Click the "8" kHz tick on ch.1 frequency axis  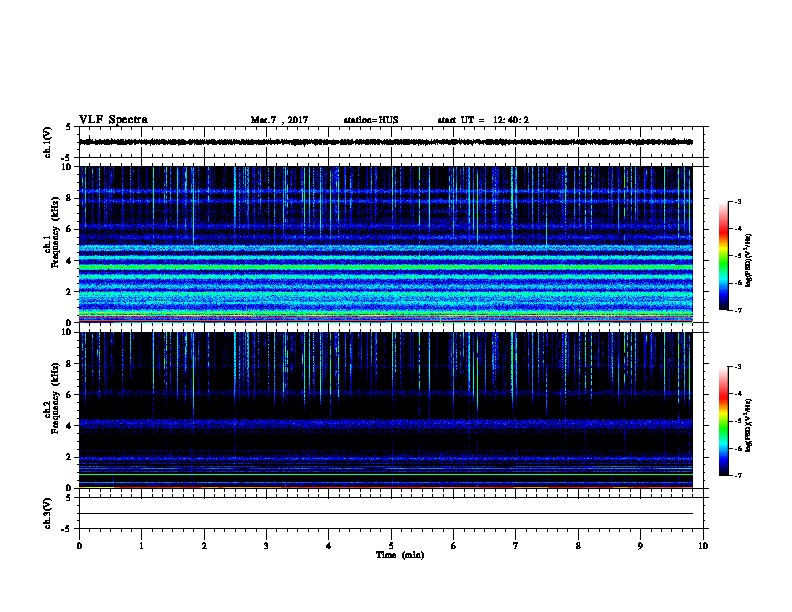(69, 198)
